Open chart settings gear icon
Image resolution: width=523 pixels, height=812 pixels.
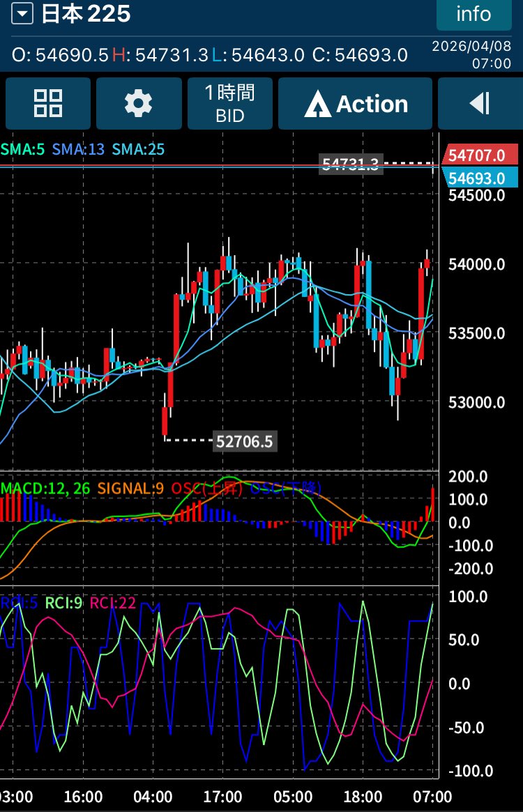139,103
